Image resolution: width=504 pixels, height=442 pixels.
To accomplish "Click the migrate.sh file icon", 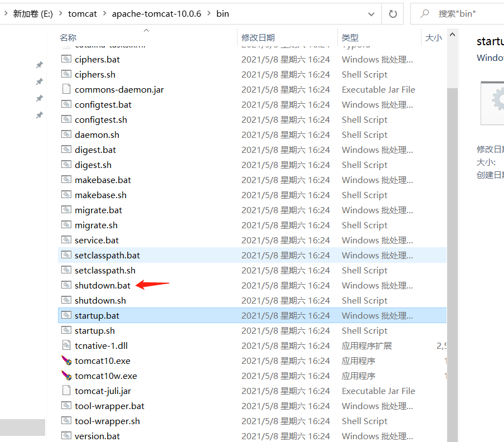I will pos(66,224).
